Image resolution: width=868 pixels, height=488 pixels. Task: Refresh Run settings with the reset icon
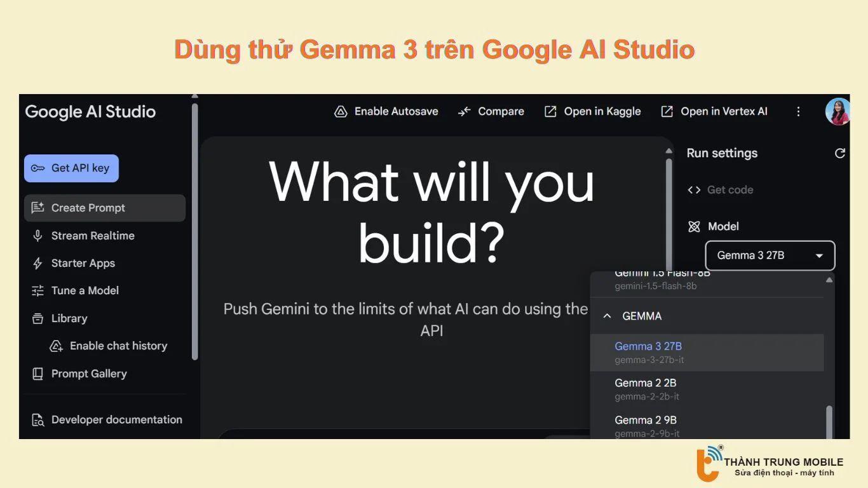pos(839,153)
